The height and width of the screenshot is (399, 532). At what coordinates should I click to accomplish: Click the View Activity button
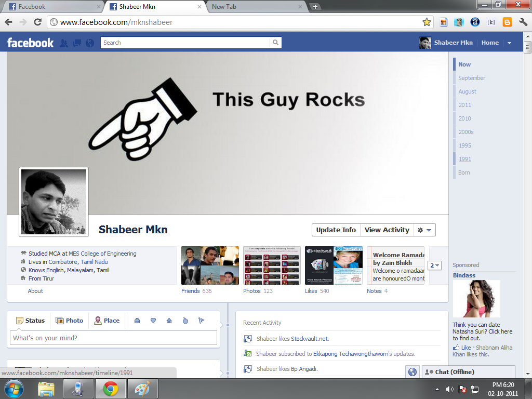point(387,230)
